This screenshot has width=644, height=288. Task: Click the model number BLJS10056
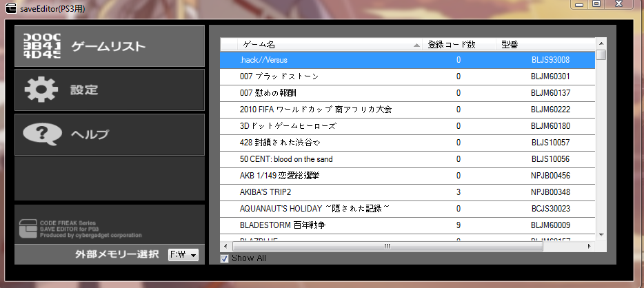(x=550, y=159)
